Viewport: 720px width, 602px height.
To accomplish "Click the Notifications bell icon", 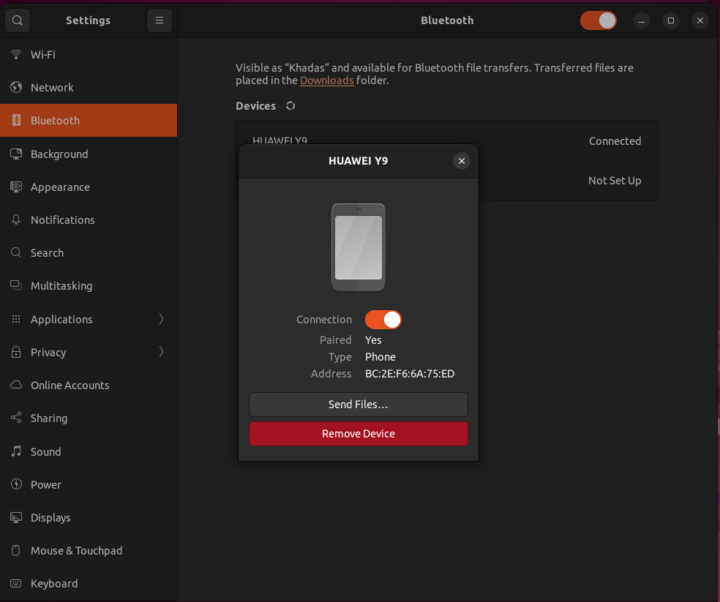I will coord(16,219).
